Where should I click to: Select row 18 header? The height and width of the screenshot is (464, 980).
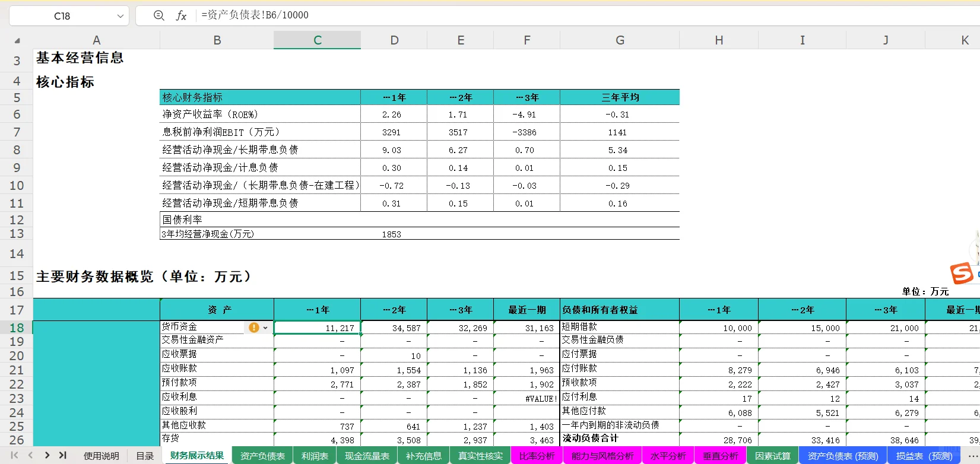click(x=17, y=328)
